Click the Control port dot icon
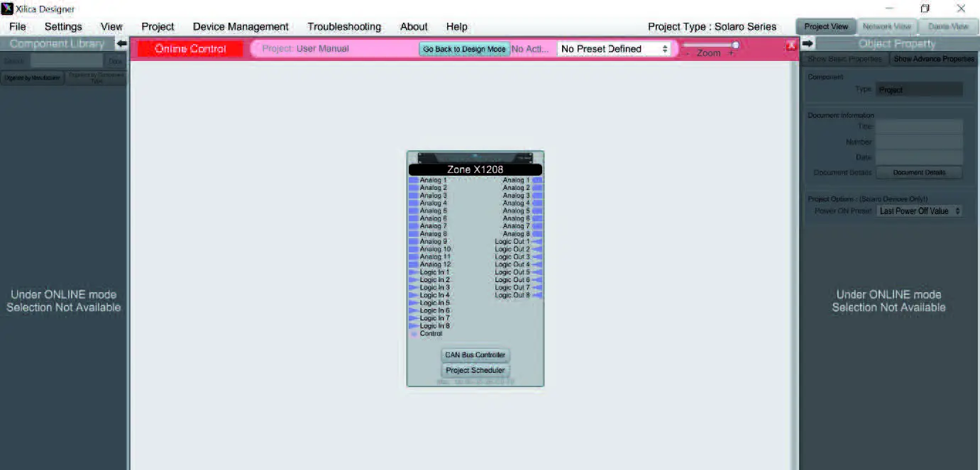 (414, 334)
